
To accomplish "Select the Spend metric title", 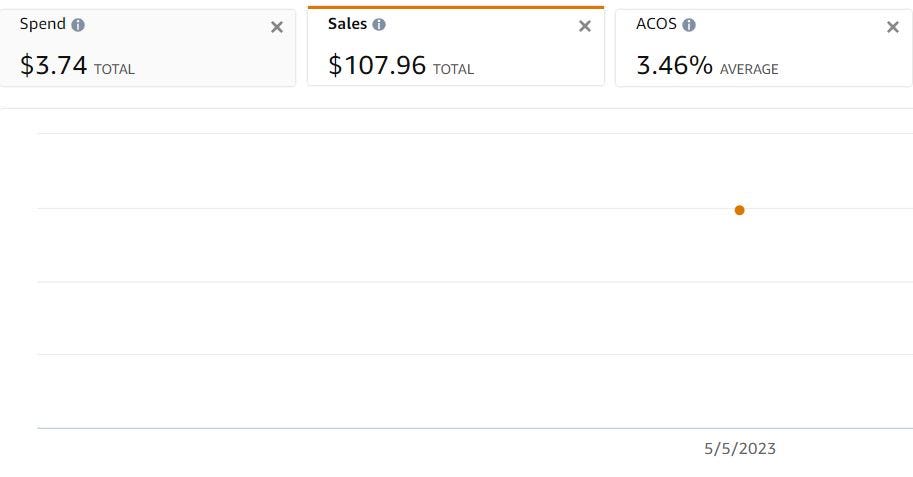I will pos(42,24).
